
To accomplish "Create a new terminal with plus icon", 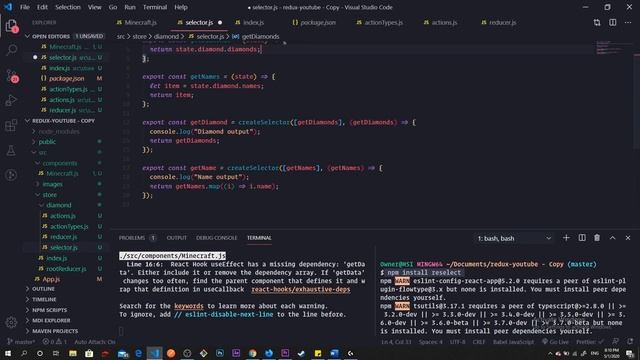I will click(x=566, y=238).
